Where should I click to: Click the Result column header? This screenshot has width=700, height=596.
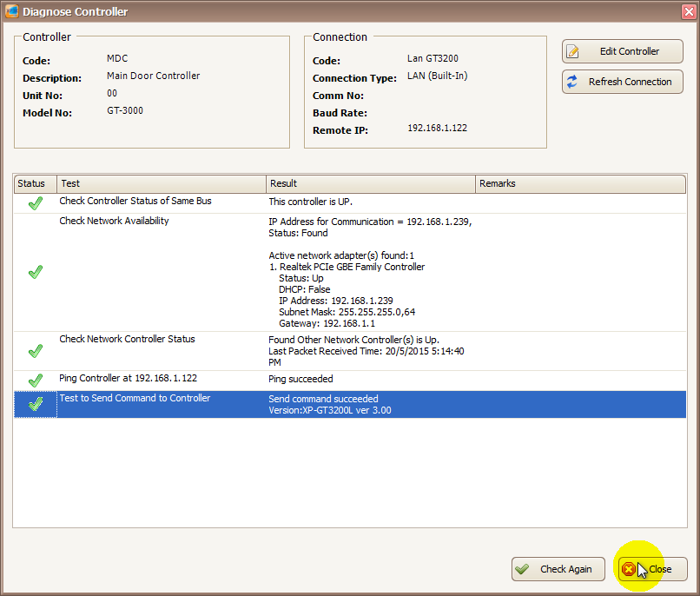click(x=371, y=183)
